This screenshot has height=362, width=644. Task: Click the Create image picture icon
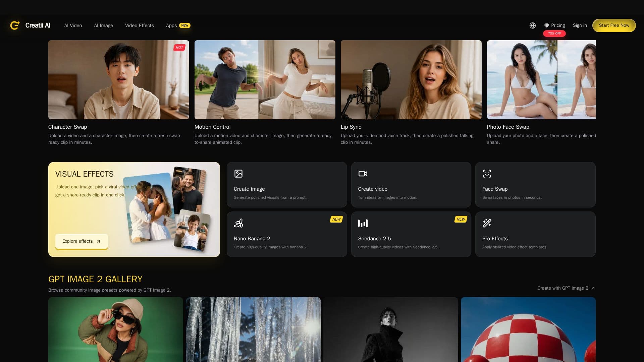(238, 174)
